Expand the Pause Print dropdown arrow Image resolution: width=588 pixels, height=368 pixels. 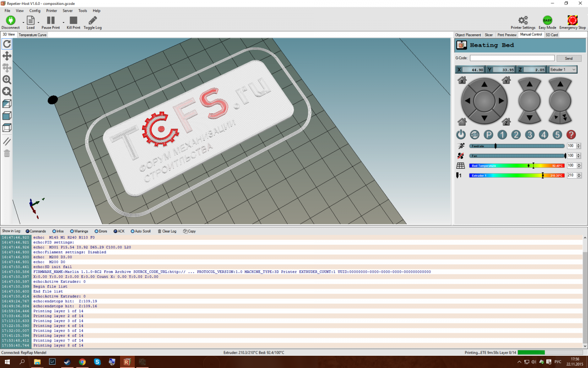(64, 22)
